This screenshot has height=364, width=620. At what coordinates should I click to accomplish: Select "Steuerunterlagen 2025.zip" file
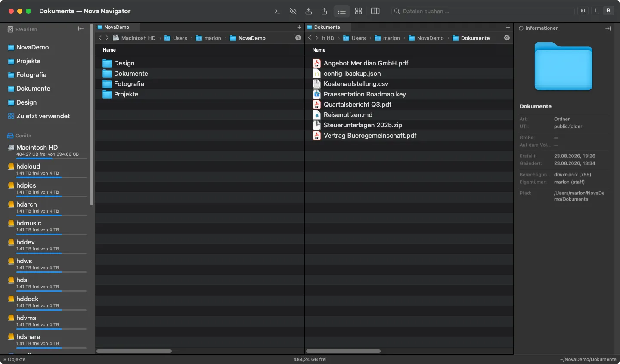[x=409, y=125]
